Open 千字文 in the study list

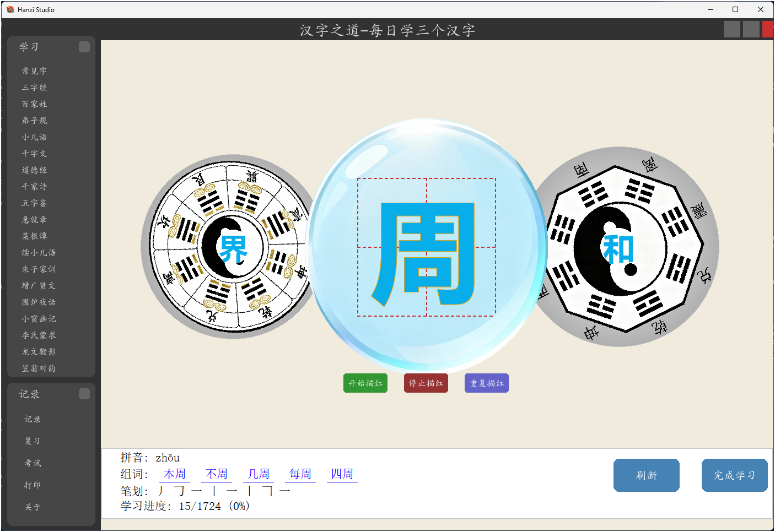coord(34,154)
